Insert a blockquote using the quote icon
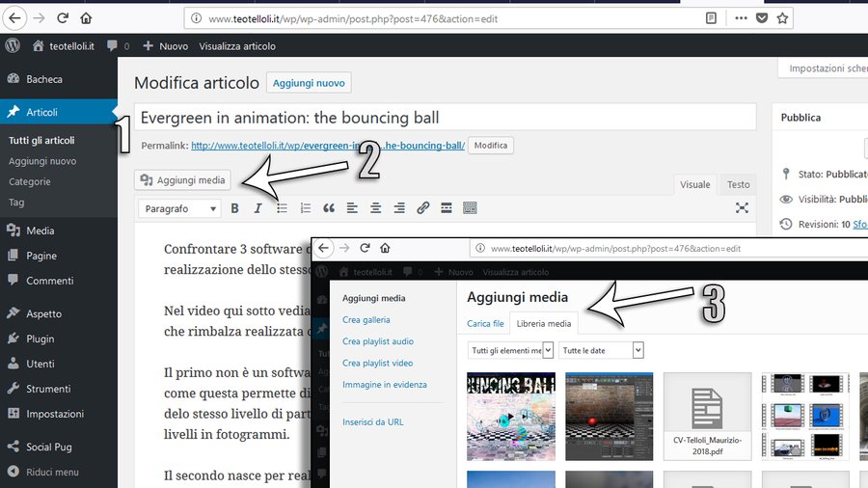Viewport: 868px width, 488px height. point(329,208)
